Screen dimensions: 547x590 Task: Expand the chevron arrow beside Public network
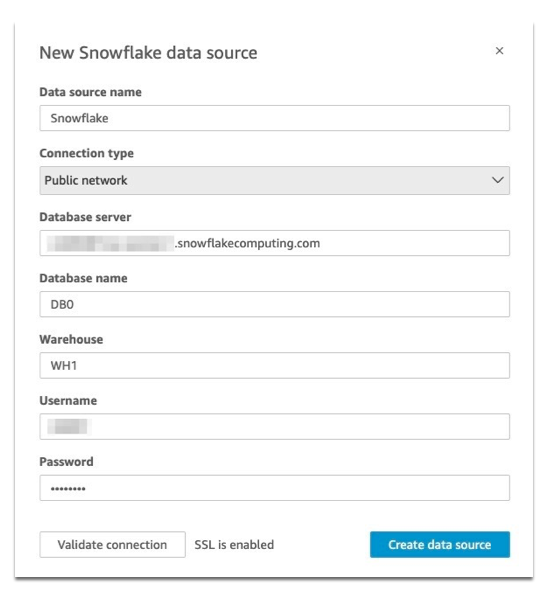point(497,180)
